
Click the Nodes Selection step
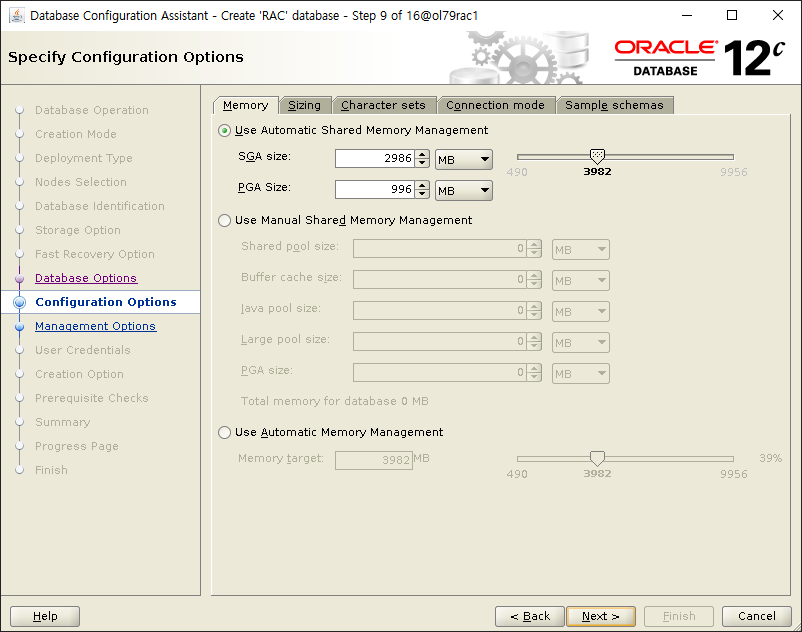[80, 183]
